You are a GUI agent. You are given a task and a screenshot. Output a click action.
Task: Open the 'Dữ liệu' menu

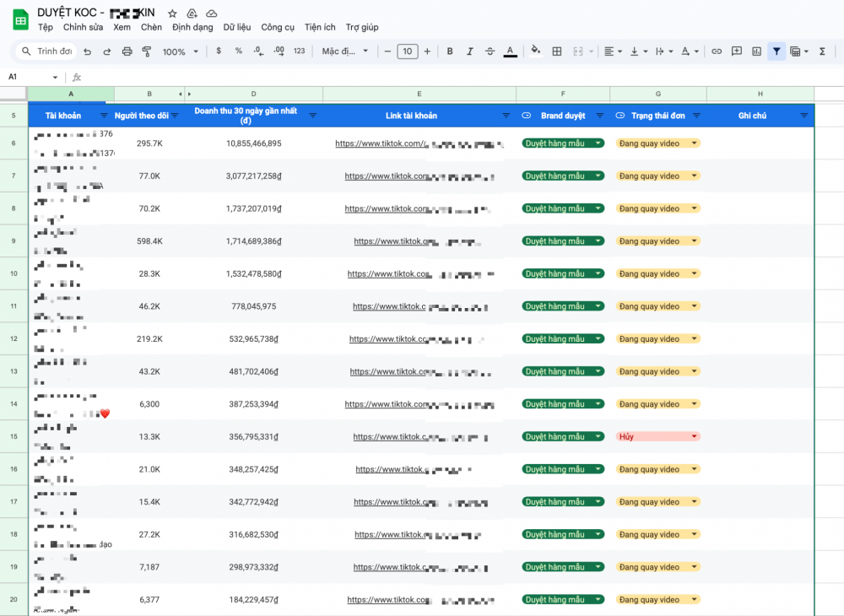236,27
